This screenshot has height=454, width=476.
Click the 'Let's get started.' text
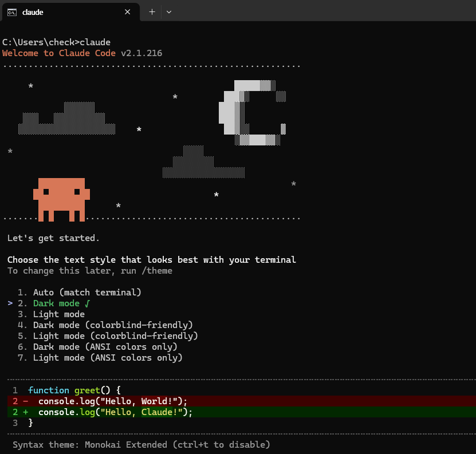click(x=53, y=238)
